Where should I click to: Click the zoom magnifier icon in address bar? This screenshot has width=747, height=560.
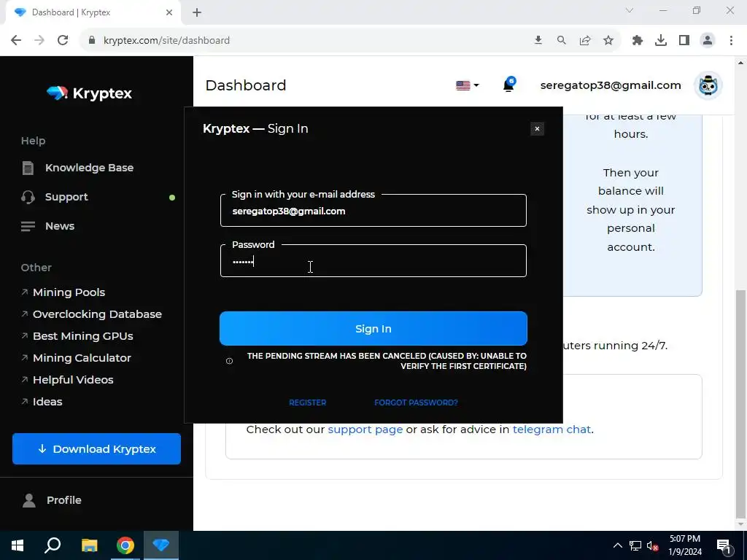(562, 40)
